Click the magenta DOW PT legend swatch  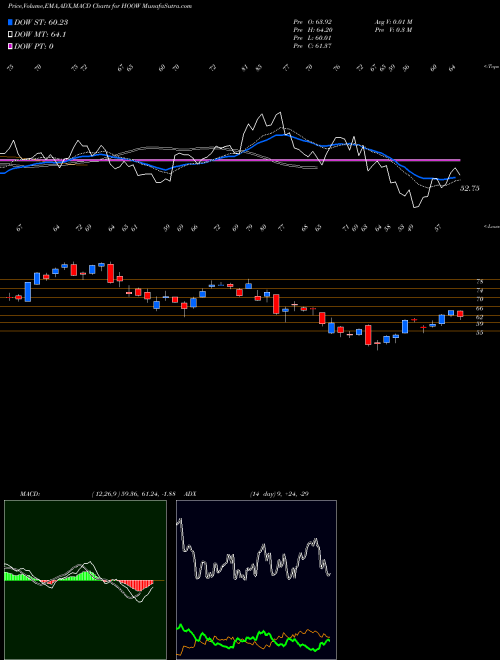click(11, 46)
